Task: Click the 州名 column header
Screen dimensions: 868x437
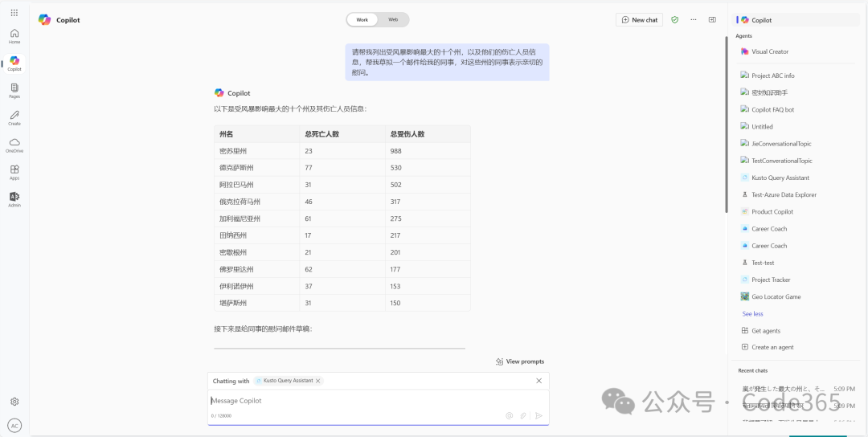Action: coord(257,134)
